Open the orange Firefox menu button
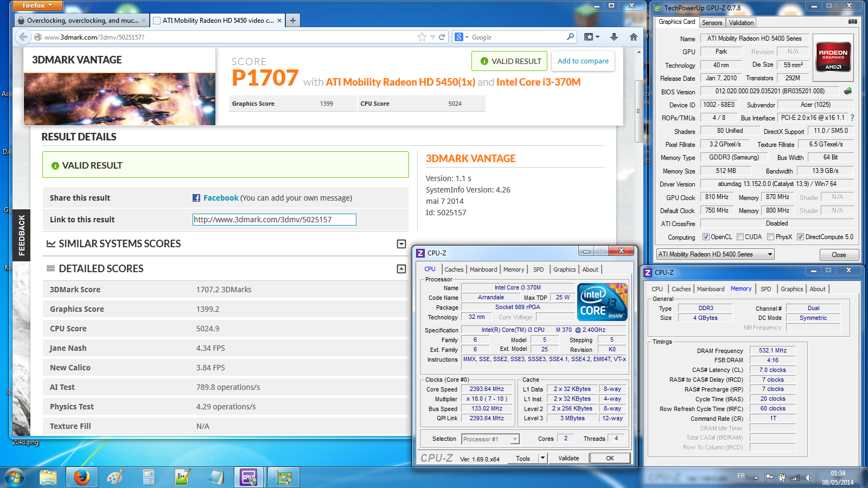 (36, 5)
